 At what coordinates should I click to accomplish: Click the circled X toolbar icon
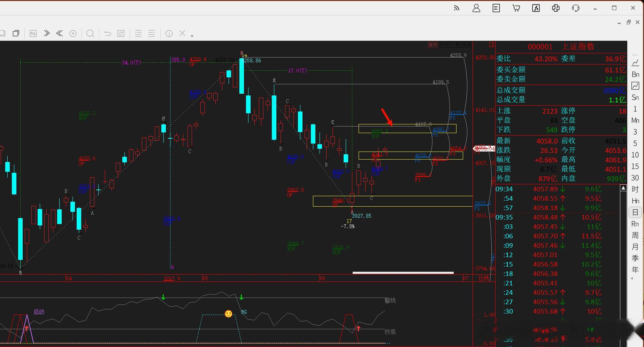[x=73, y=33]
